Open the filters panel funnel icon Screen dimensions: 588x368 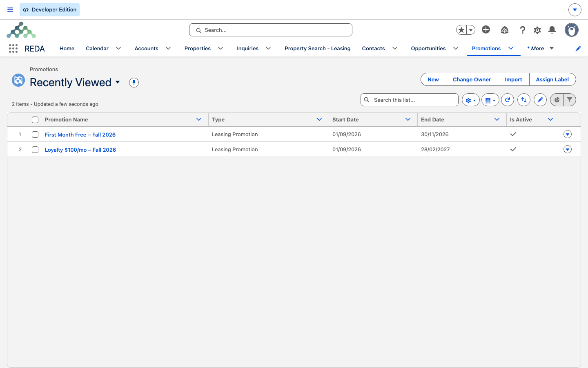click(x=570, y=100)
